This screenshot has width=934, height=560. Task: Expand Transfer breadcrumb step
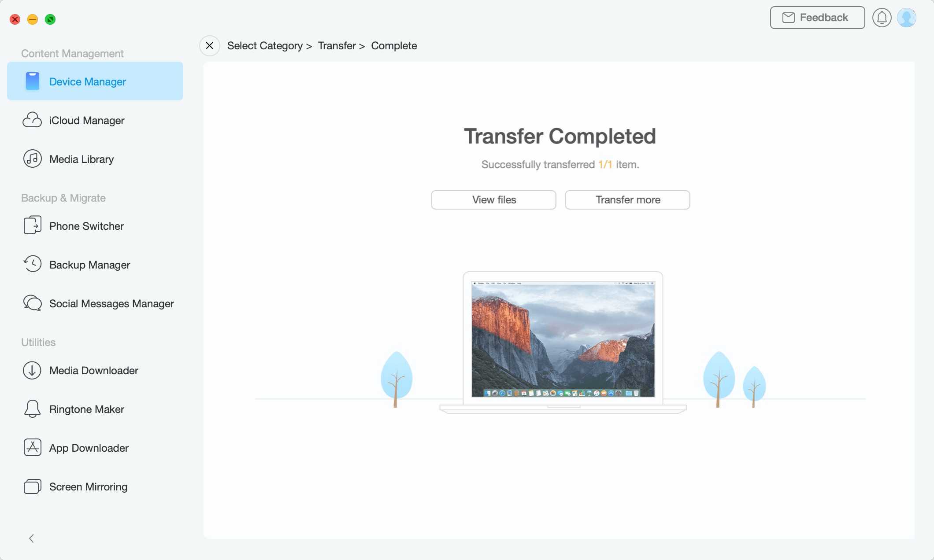click(336, 44)
